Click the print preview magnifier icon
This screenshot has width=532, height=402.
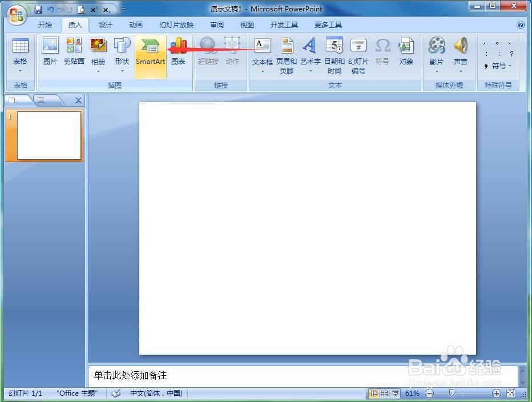click(x=82, y=10)
